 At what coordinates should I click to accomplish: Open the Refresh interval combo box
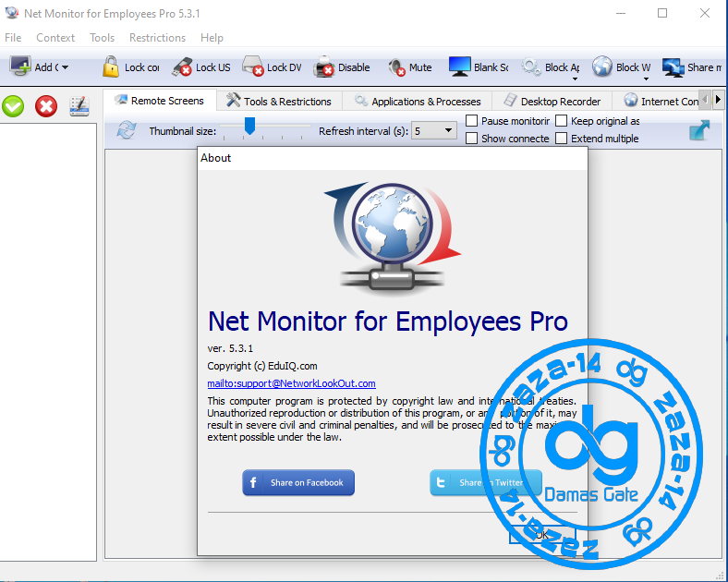click(433, 131)
